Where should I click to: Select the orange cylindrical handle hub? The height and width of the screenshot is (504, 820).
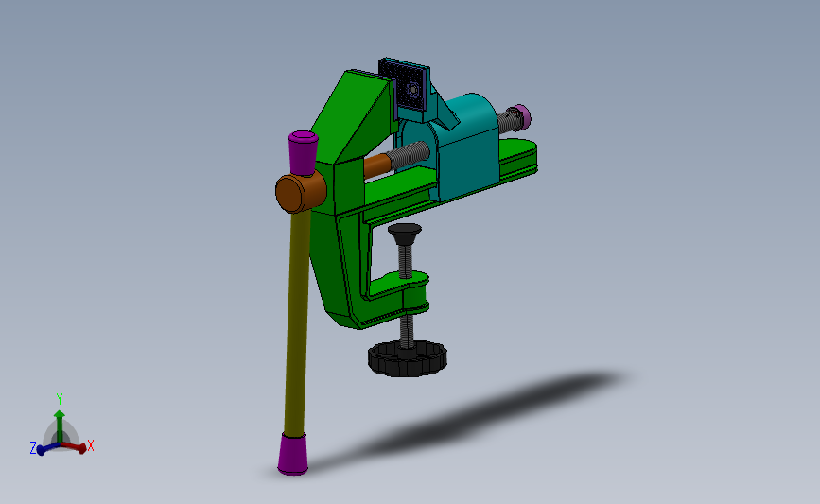pos(301,192)
